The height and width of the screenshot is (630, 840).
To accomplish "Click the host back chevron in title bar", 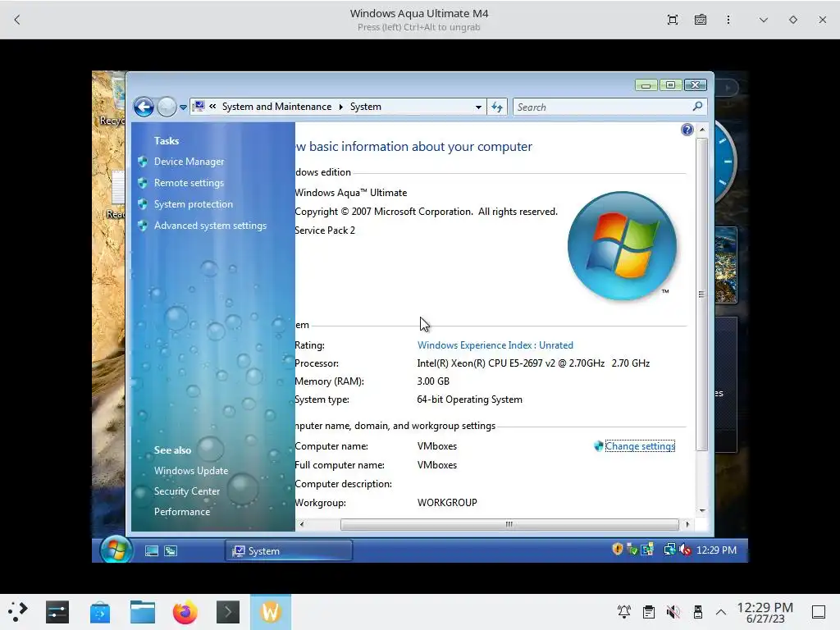I will [17, 20].
